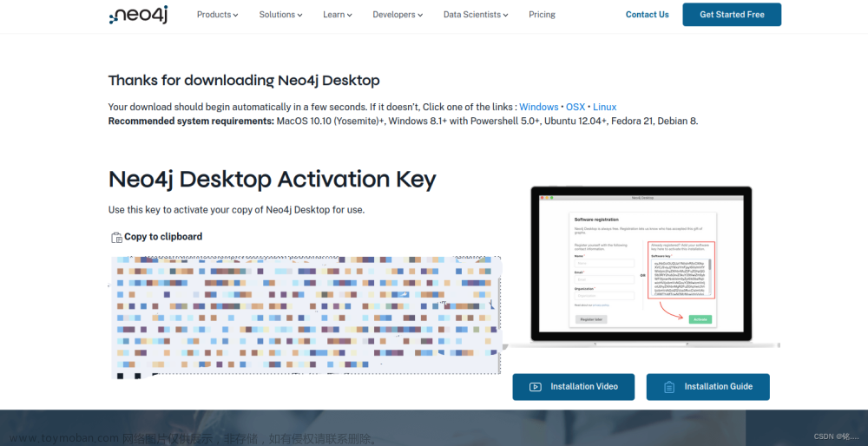Click the Thanks for downloading Neo4j Desktop heading
The image size is (868, 446).
coord(244,80)
